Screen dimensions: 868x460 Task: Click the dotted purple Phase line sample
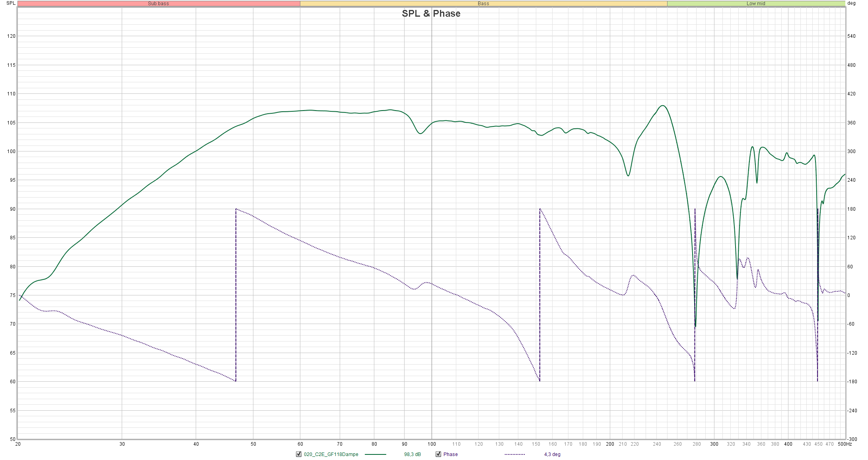tap(515, 454)
